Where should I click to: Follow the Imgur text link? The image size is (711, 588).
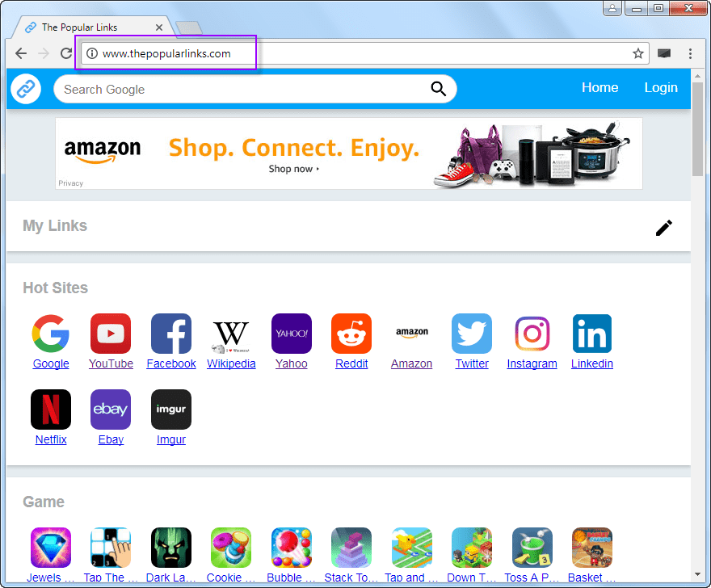pos(171,439)
